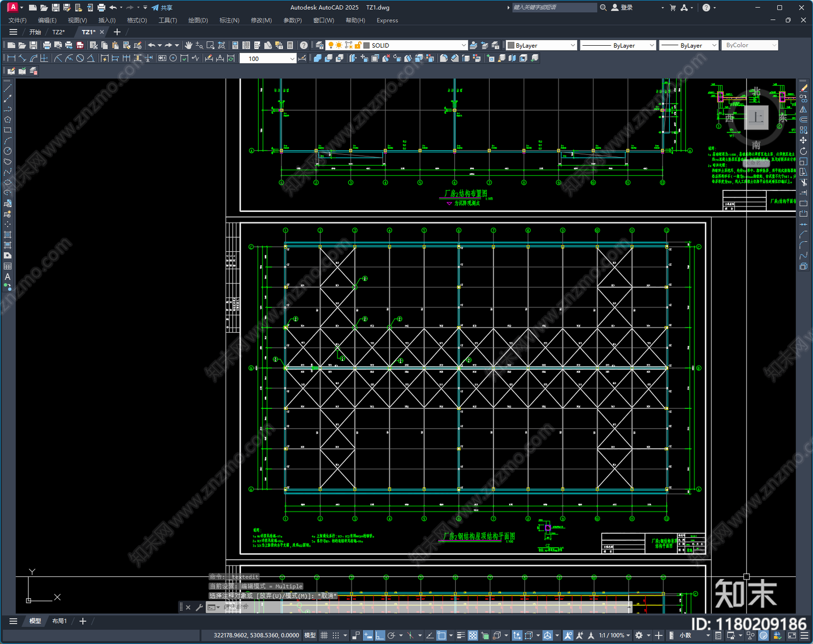This screenshot has width=813, height=644.
Task: Select the Erase tool in modify toolbar
Action: point(803,88)
